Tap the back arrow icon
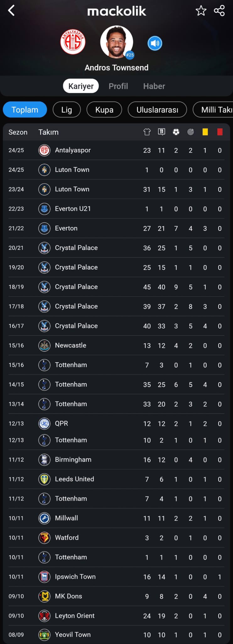 11,11
